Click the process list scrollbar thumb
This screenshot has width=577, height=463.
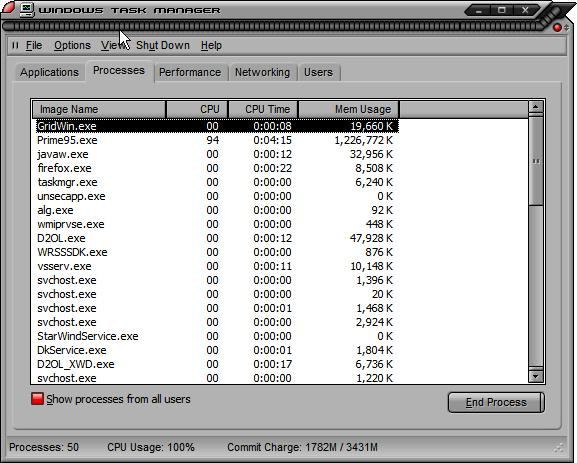pos(536,161)
